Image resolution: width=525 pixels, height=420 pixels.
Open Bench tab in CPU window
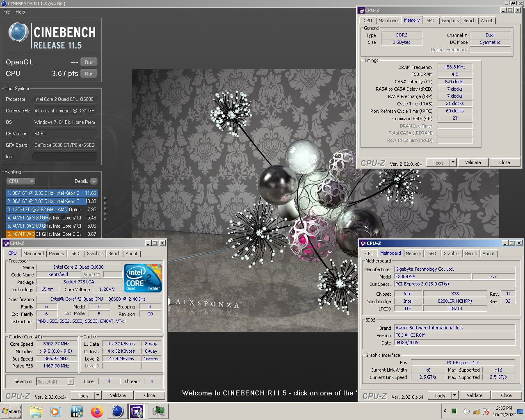point(114,253)
